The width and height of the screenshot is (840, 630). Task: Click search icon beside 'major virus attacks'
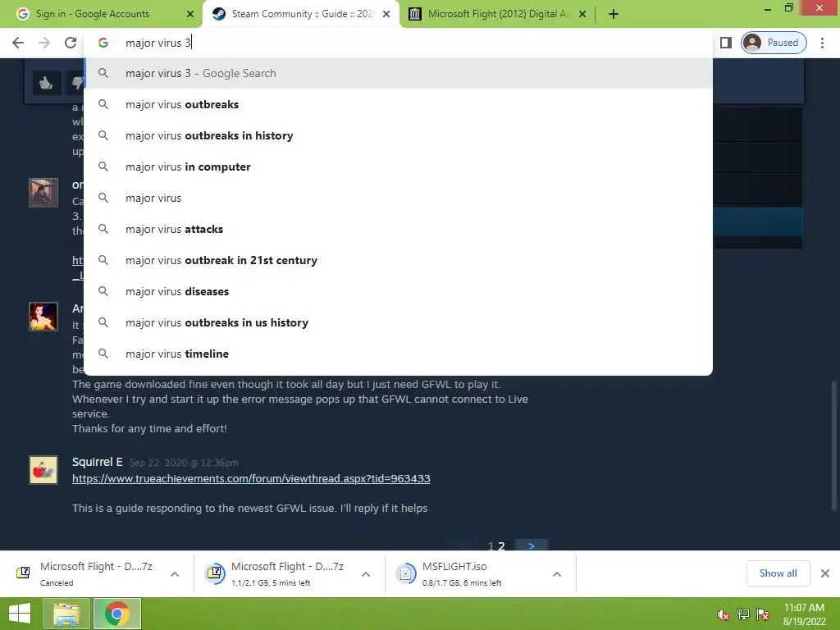coord(103,229)
